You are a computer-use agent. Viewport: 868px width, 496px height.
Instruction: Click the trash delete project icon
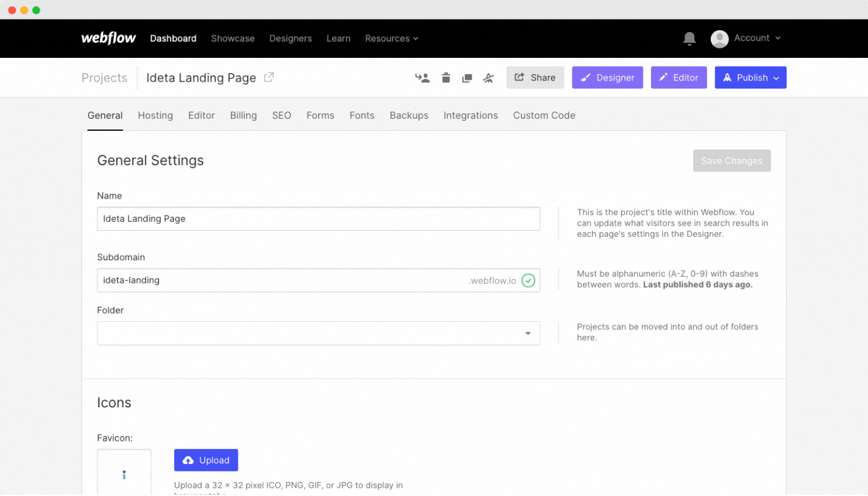click(x=446, y=78)
